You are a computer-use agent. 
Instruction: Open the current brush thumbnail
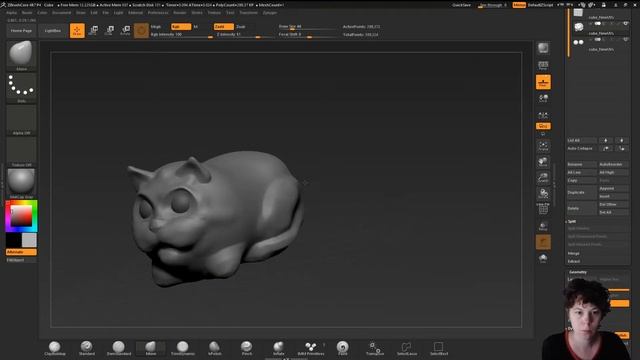click(x=21, y=56)
